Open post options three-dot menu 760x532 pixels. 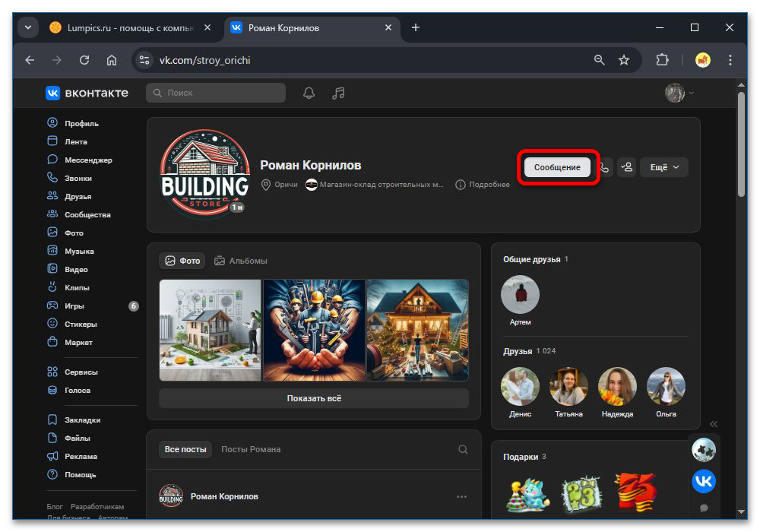(x=461, y=496)
